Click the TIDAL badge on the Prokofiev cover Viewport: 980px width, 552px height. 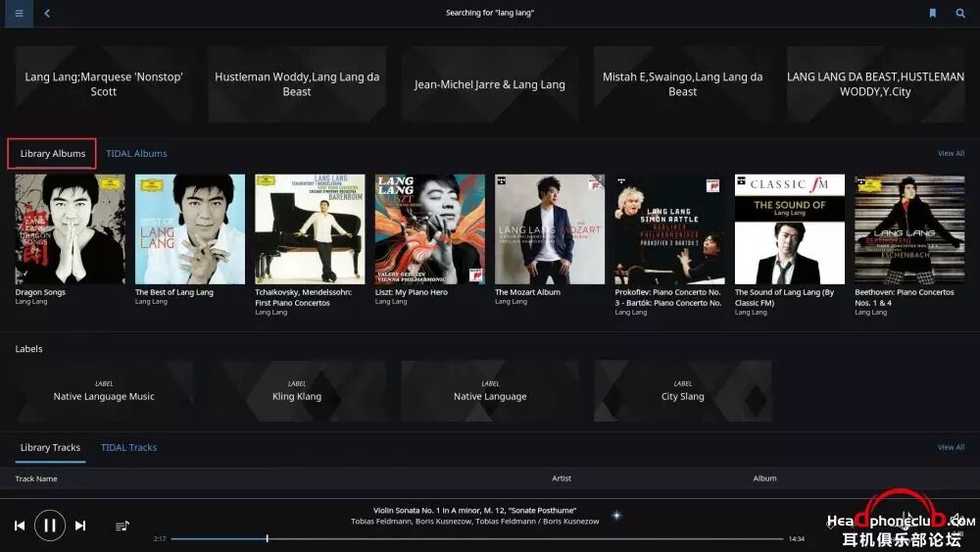[x=621, y=180]
